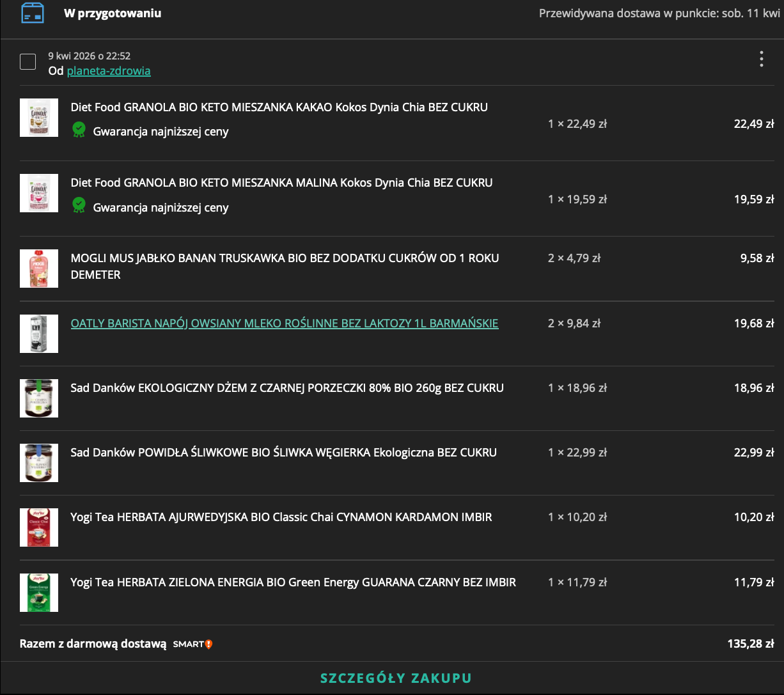Click SZCZEGÓŁY ZAKUPU button

point(396,678)
